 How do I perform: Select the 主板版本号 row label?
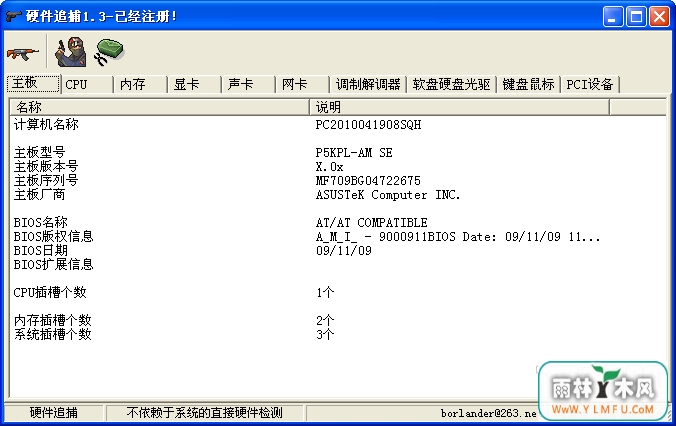(46, 166)
